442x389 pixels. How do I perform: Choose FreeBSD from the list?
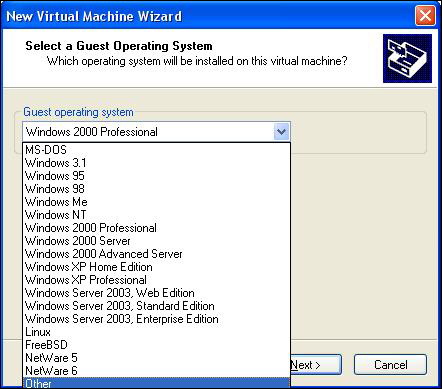point(157,345)
